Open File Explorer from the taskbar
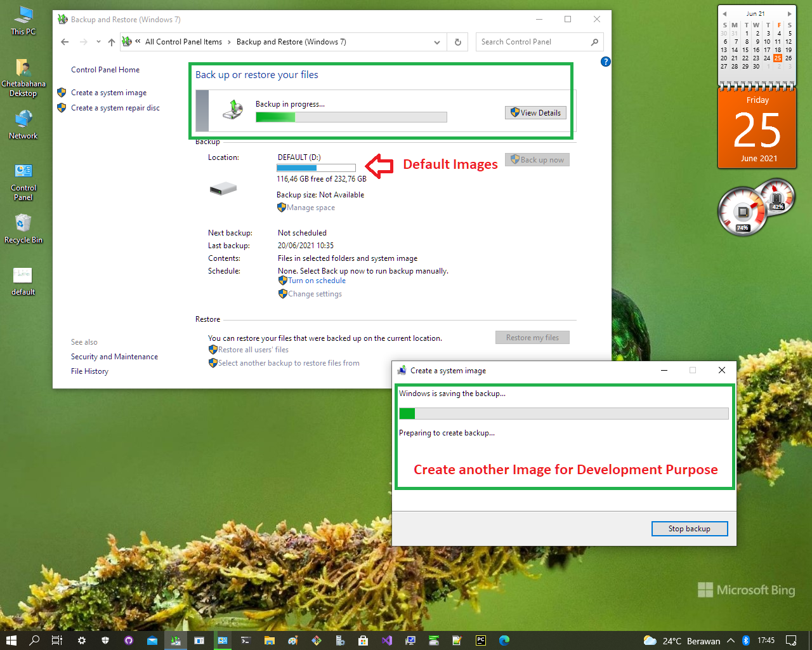 pos(270,640)
